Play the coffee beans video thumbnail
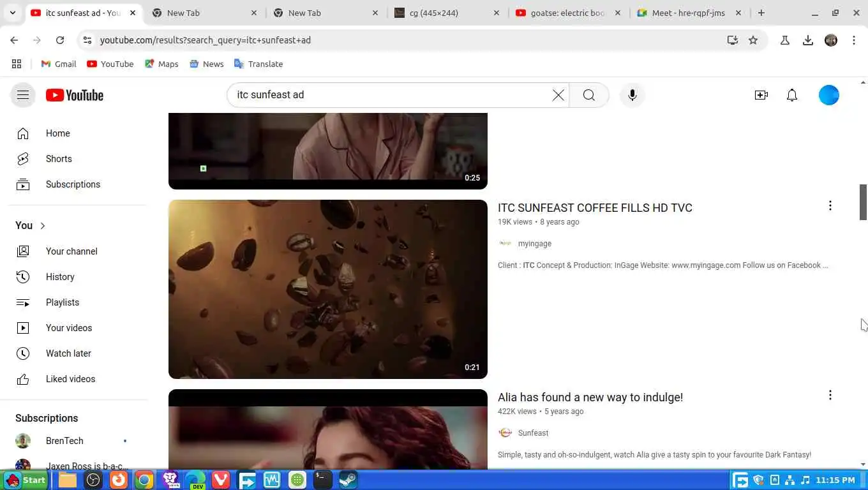Viewport: 868px width, 490px height. 328,289
